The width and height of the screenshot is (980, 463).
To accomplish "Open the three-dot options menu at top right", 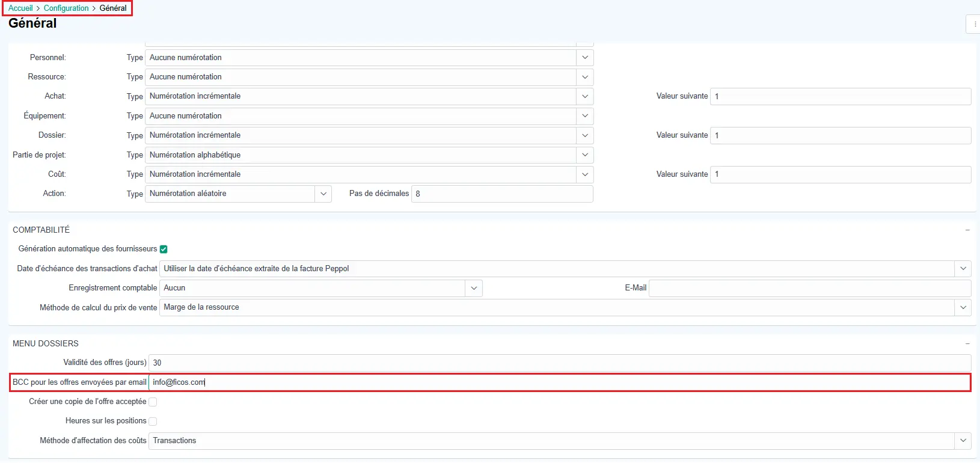I will click(x=975, y=25).
